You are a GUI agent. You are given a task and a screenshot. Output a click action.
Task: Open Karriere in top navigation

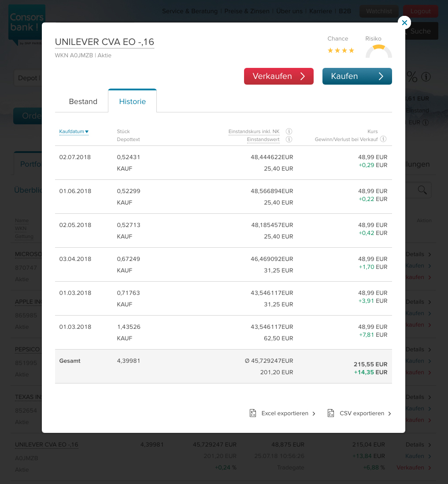[x=321, y=11]
